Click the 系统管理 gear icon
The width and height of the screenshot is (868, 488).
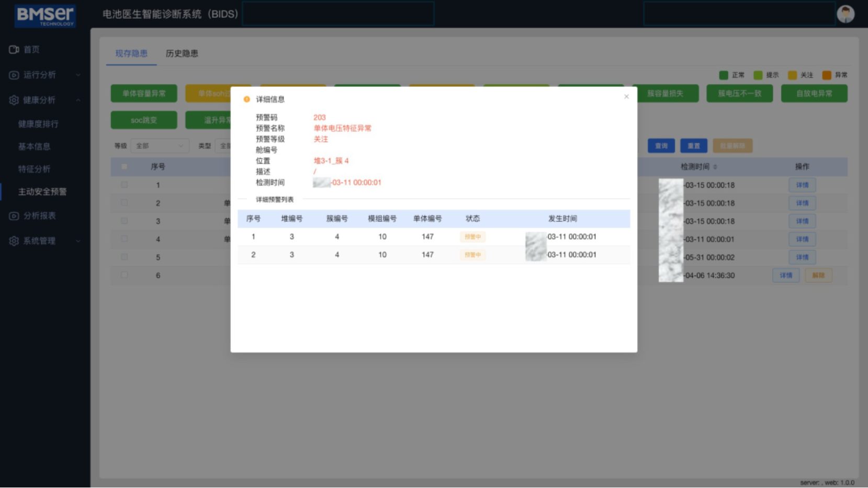[x=14, y=241]
